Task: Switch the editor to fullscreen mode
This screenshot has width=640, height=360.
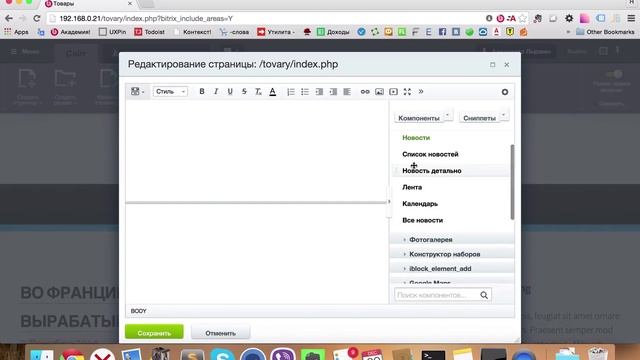Action: pos(407,91)
